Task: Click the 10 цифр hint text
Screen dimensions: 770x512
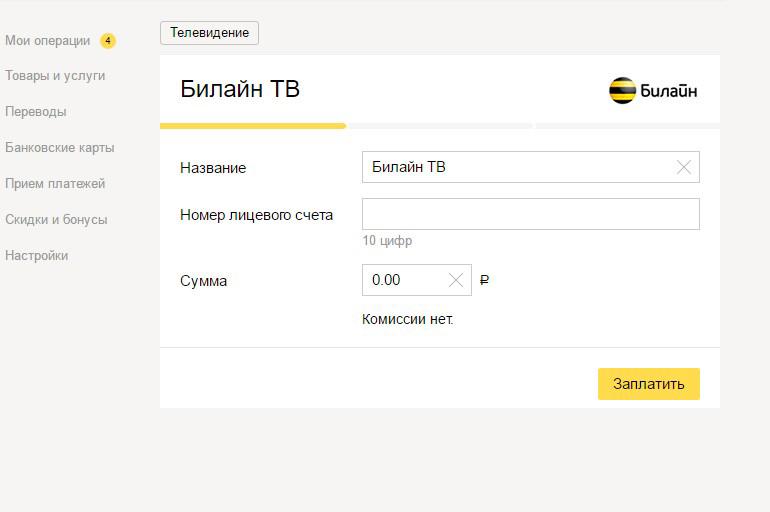Action: click(x=387, y=241)
